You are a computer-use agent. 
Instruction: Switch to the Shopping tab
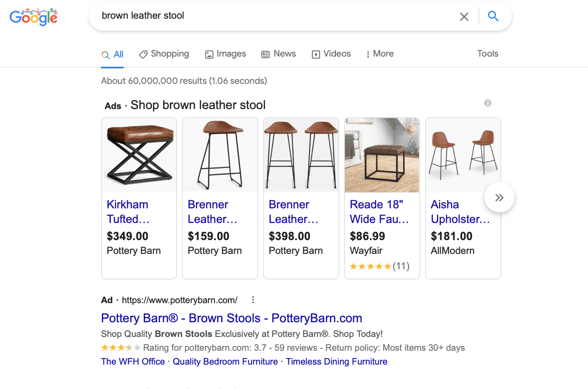[x=164, y=54]
